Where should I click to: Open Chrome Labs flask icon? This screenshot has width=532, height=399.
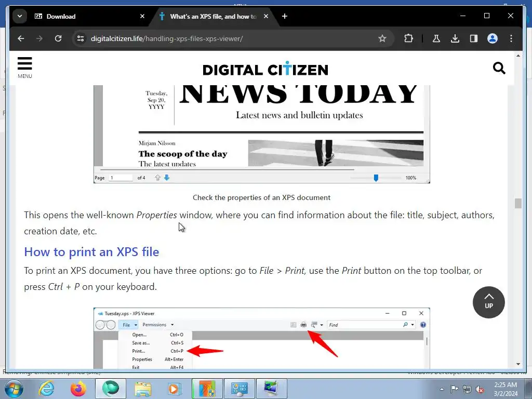436,38
